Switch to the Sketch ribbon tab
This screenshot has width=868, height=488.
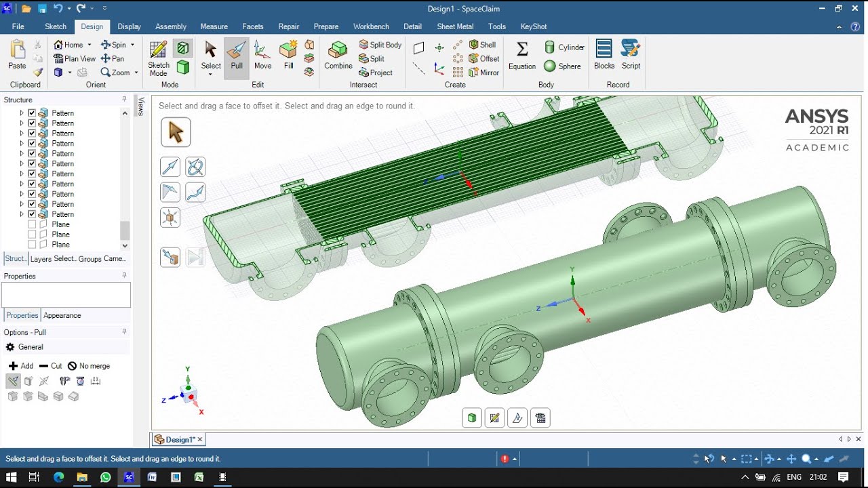(x=56, y=26)
